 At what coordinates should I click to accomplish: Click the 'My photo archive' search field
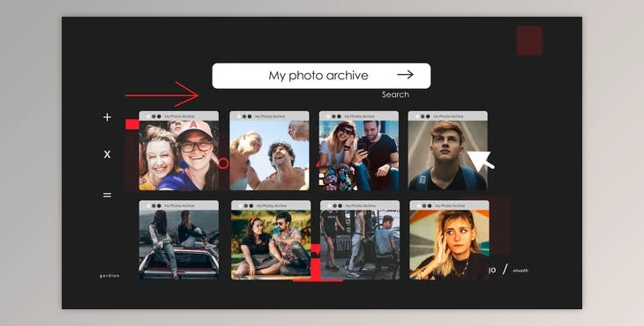321,76
